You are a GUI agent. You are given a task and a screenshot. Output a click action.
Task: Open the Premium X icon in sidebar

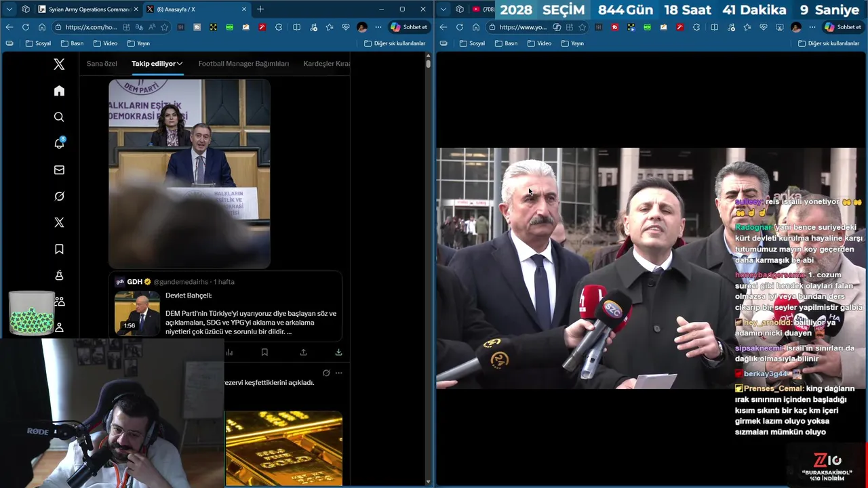[x=59, y=222]
